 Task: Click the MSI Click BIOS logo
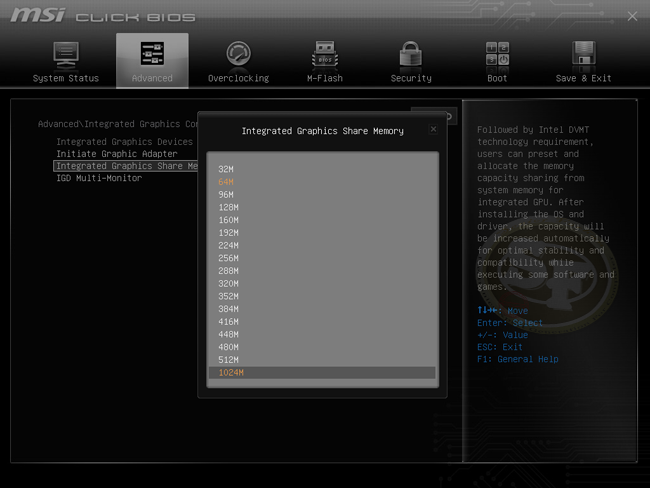point(103,16)
